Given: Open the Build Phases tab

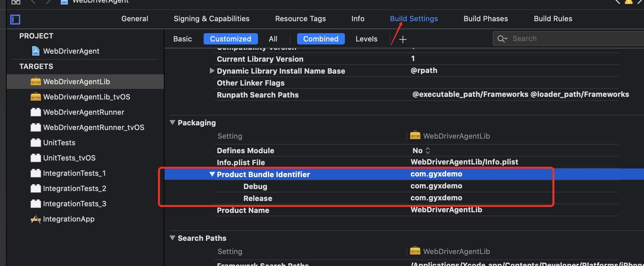Looking at the screenshot, I should [x=486, y=19].
